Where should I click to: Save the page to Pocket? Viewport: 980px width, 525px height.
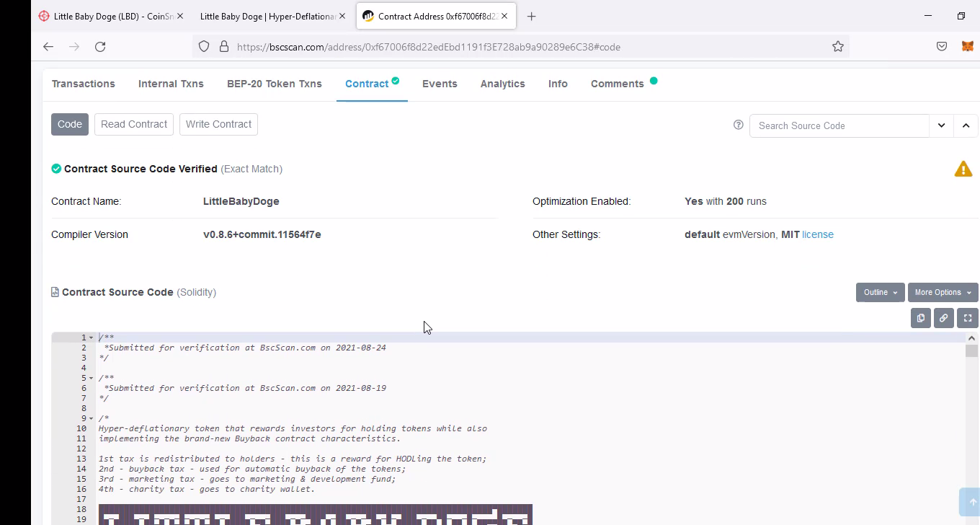941,47
